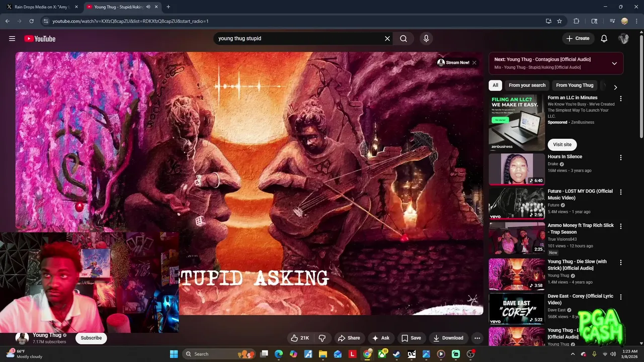Show more filter chips with right arrow
This screenshot has height=362, width=644.
[615, 87]
